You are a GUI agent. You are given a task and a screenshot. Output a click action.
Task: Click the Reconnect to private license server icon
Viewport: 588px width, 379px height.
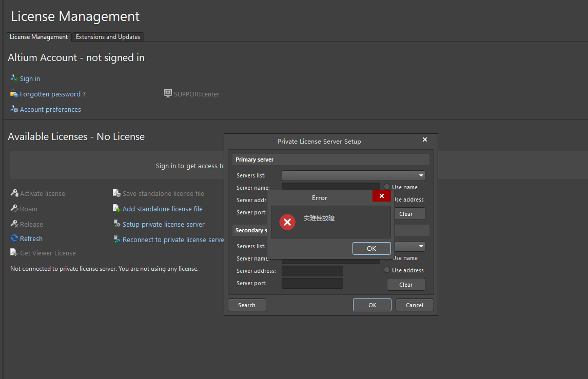point(117,240)
